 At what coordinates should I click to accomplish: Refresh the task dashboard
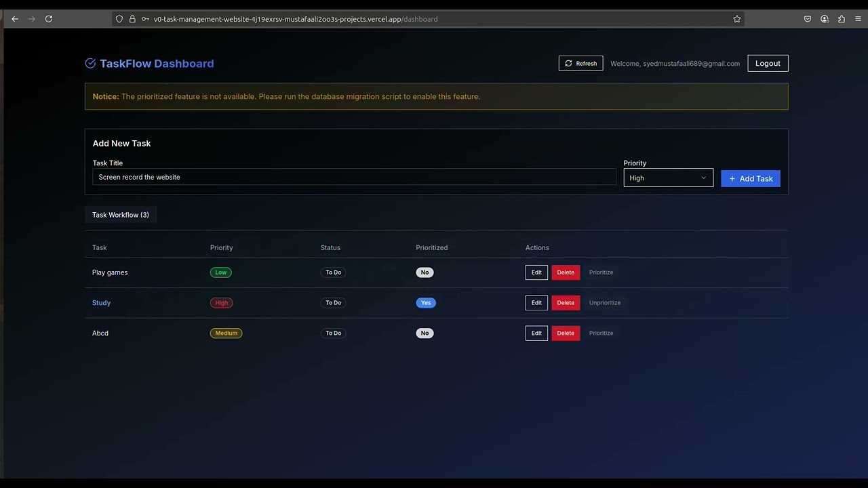click(580, 63)
